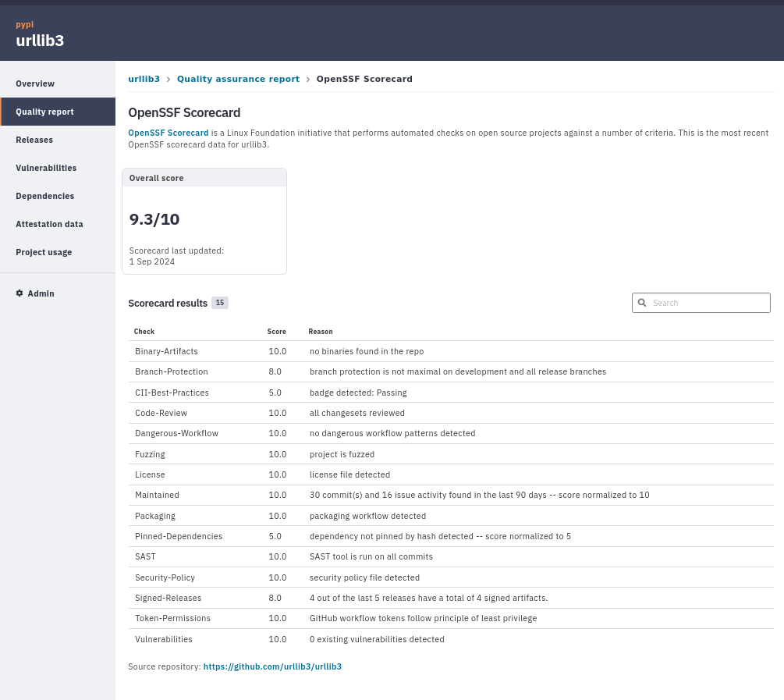The height and width of the screenshot is (700, 784).
Task: Click 'project is fuzzed' reason
Action: pos(342,454)
